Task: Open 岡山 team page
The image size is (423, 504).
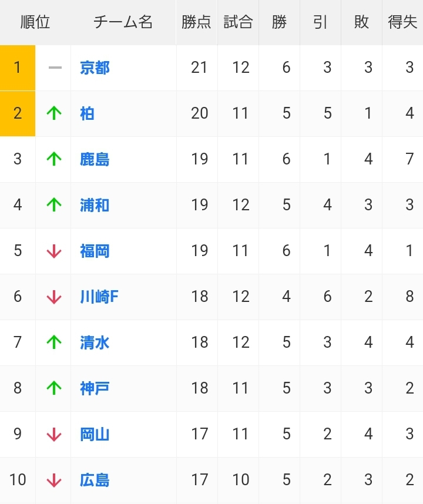Action: click(95, 434)
